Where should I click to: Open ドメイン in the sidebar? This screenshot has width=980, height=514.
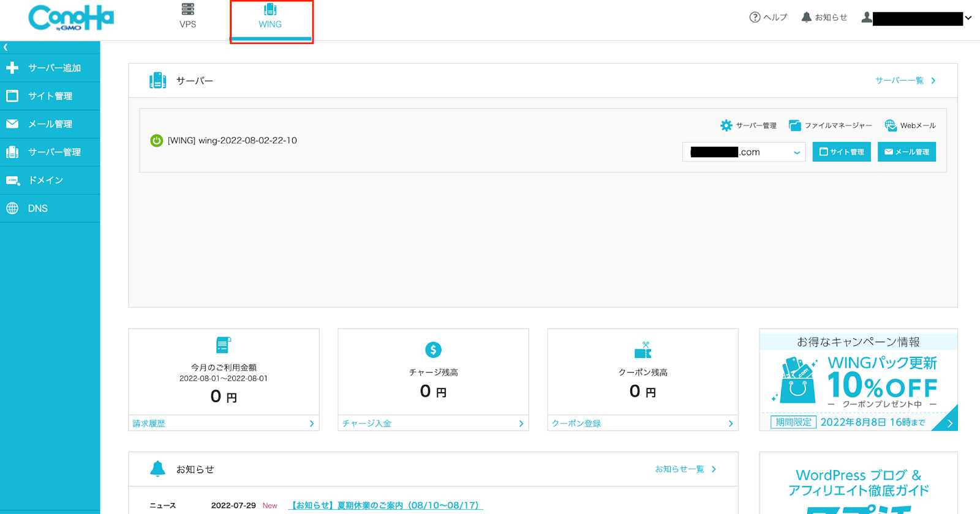click(50, 181)
